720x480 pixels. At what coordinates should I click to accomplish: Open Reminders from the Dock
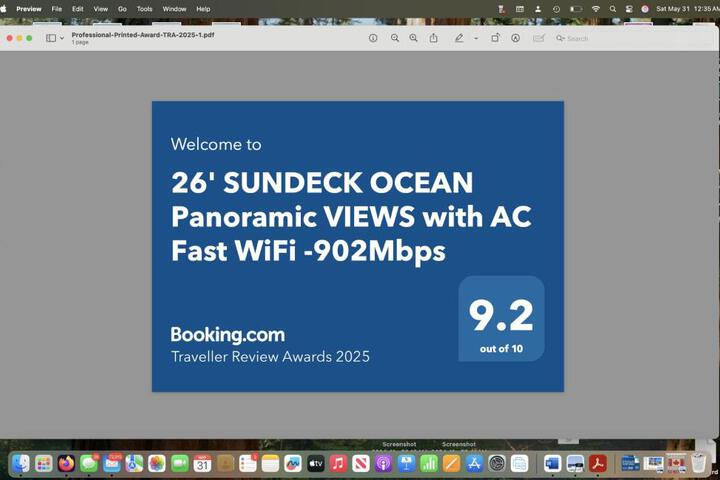pyautogui.click(x=248, y=463)
